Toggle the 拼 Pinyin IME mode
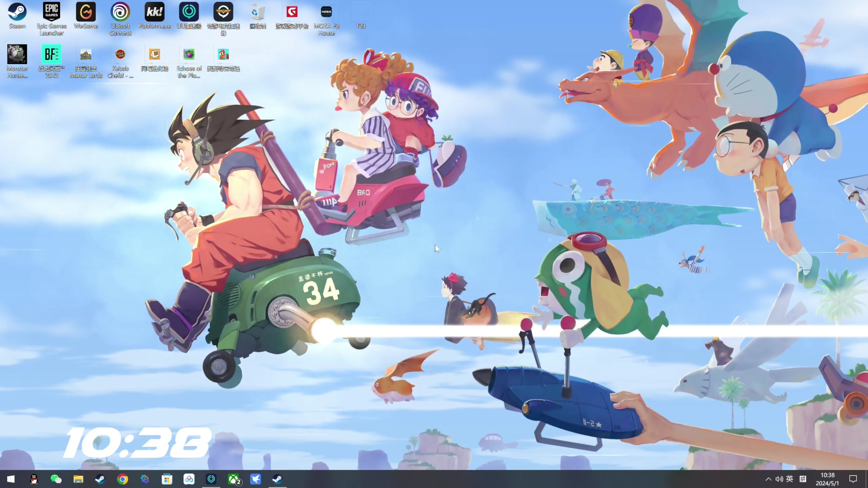 [x=803, y=479]
